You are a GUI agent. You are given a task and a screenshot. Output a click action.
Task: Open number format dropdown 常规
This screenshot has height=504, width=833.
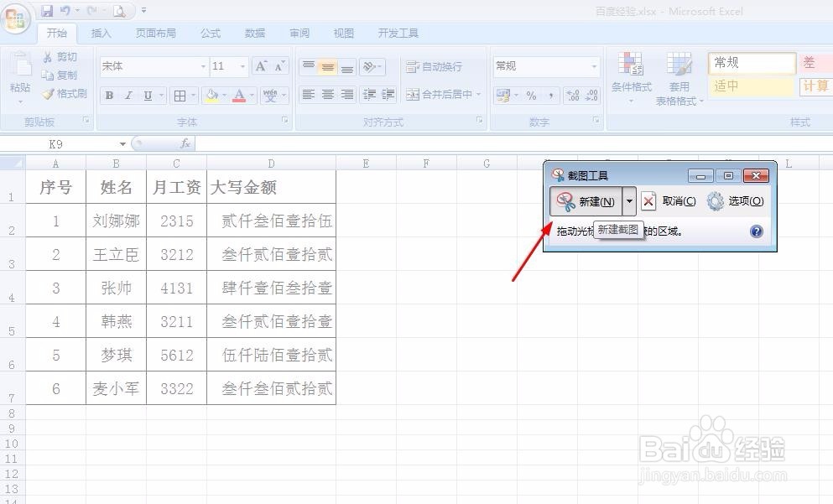tap(594, 66)
